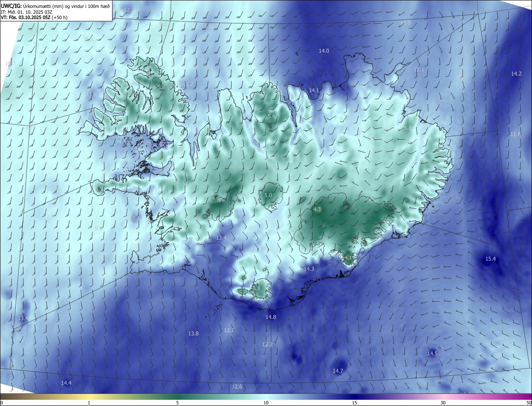Click the 4.1 value label
This screenshot has width=532, height=406.
(x=348, y=257)
